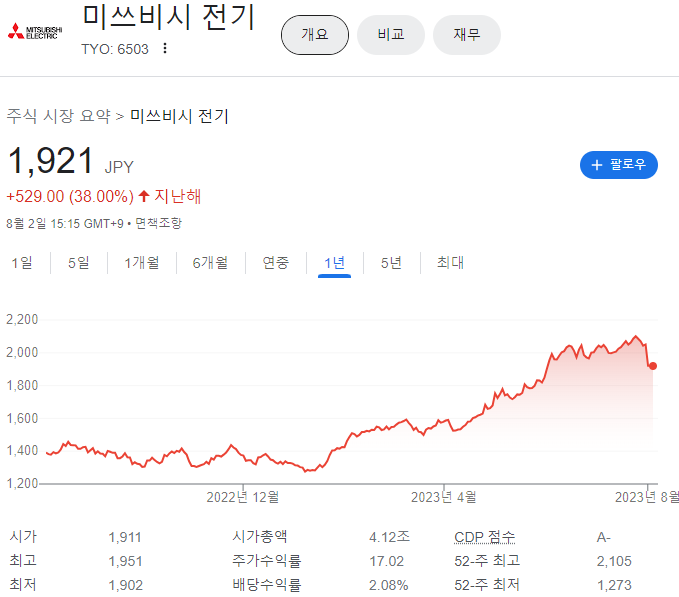The image size is (679, 597).
Task: Click the 2023년 4월 axis label
Action: click(x=443, y=497)
